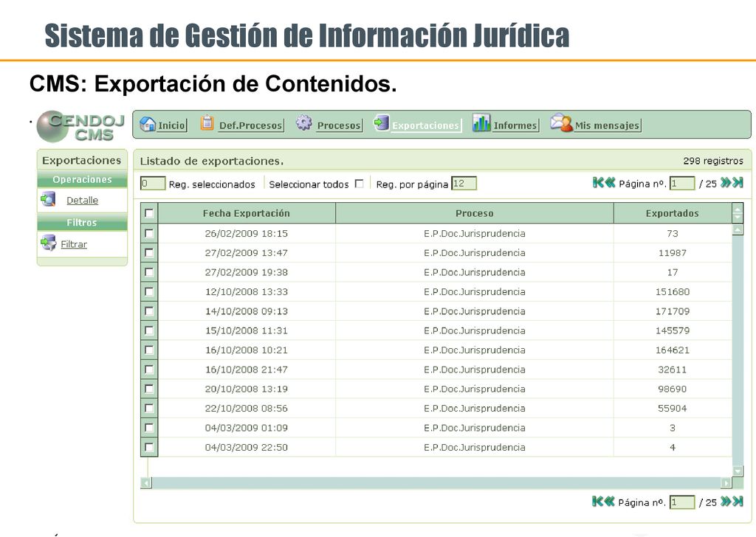Click the vertical scrollbar up arrow

click(x=738, y=229)
